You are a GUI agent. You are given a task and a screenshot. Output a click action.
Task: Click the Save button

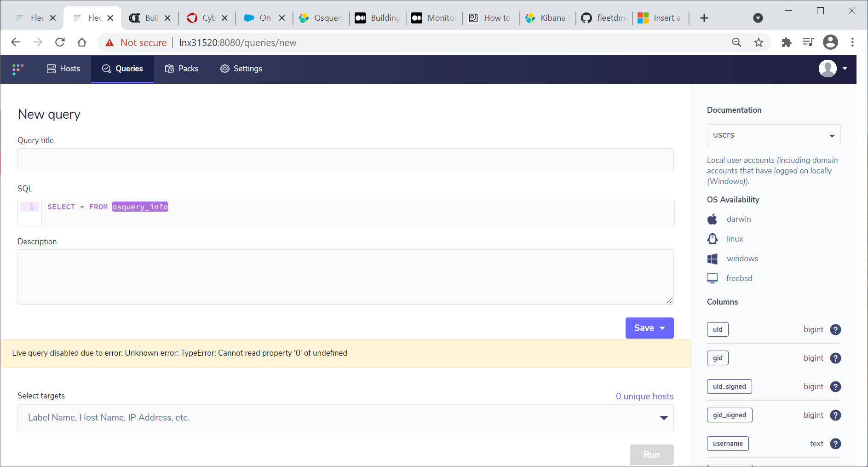(x=644, y=328)
